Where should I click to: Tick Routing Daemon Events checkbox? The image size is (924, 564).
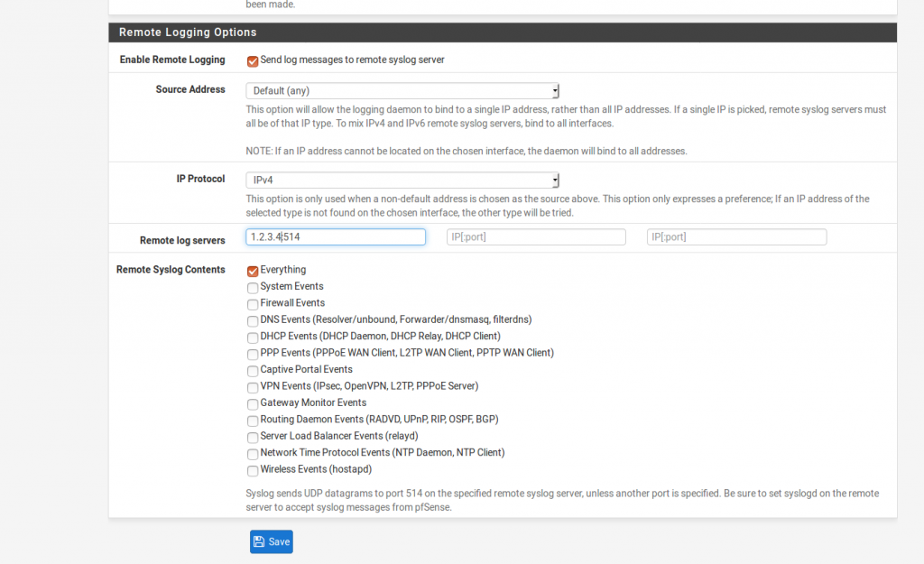tap(253, 421)
